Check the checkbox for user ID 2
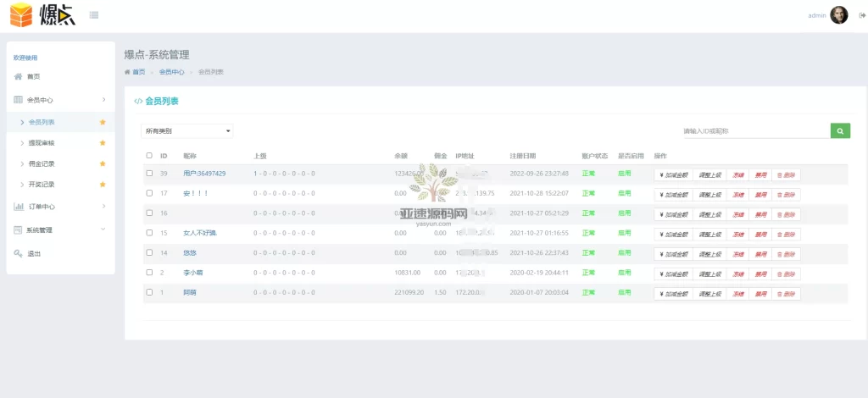 coord(149,273)
